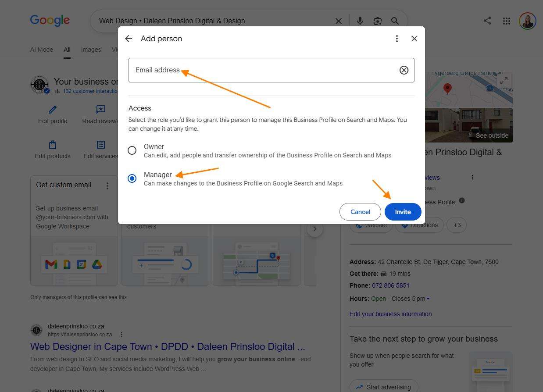Switch to the AI Mode tab
The height and width of the screenshot is (392, 543).
(x=42, y=50)
